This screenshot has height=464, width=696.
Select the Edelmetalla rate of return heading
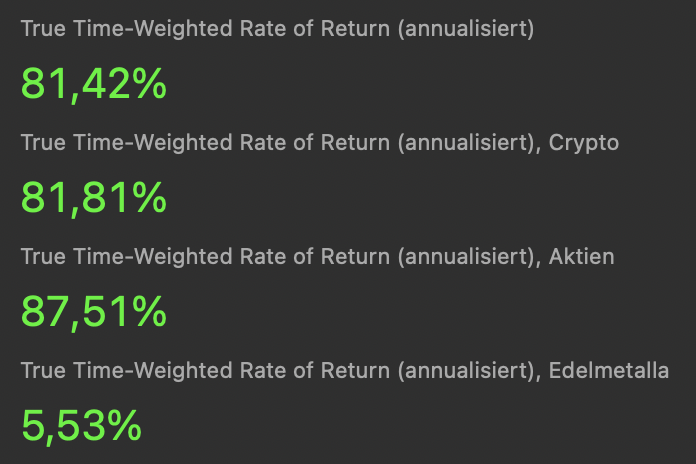[345, 371]
